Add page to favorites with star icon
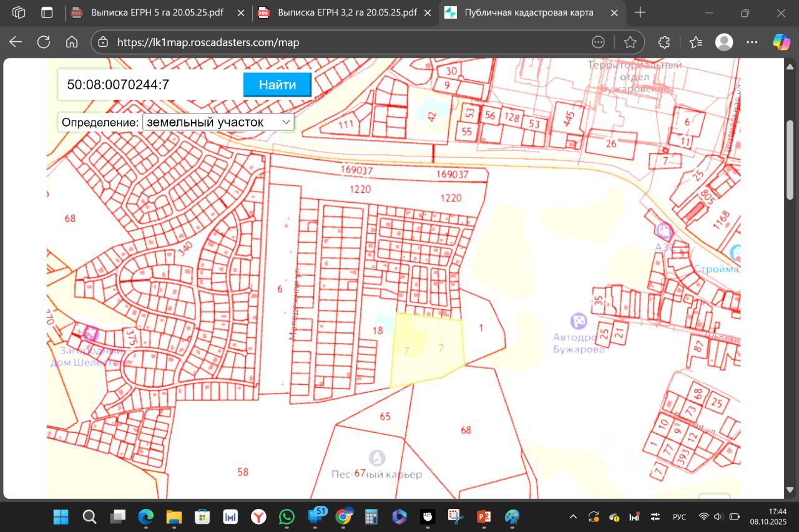The image size is (799, 532). (x=630, y=42)
